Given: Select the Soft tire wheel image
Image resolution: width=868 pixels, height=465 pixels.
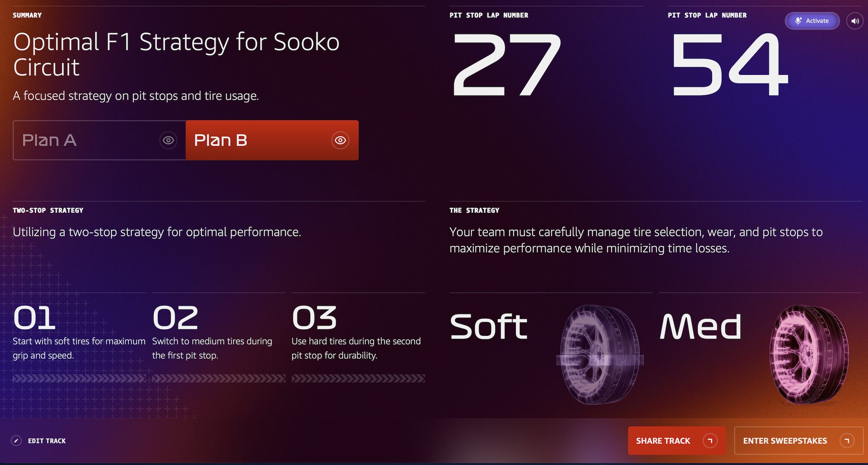Looking at the screenshot, I should 600,354.
